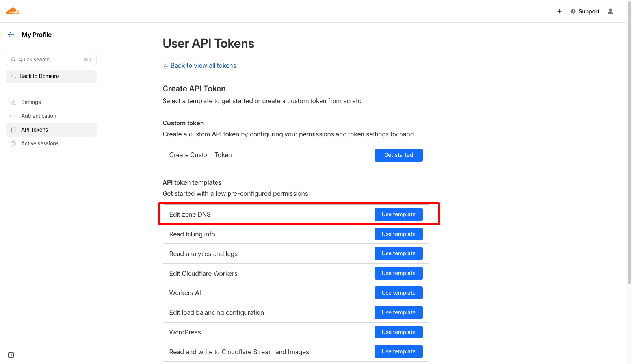Viewport: 632px width, 364px height.
Task: Click Get started for Custom Token
Action: point(398,155)
